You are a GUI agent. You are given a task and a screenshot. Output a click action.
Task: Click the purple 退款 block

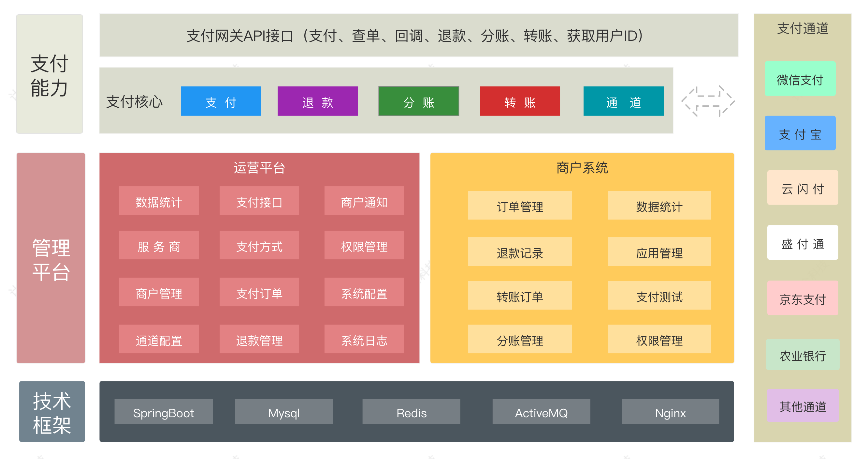point(317,101)
